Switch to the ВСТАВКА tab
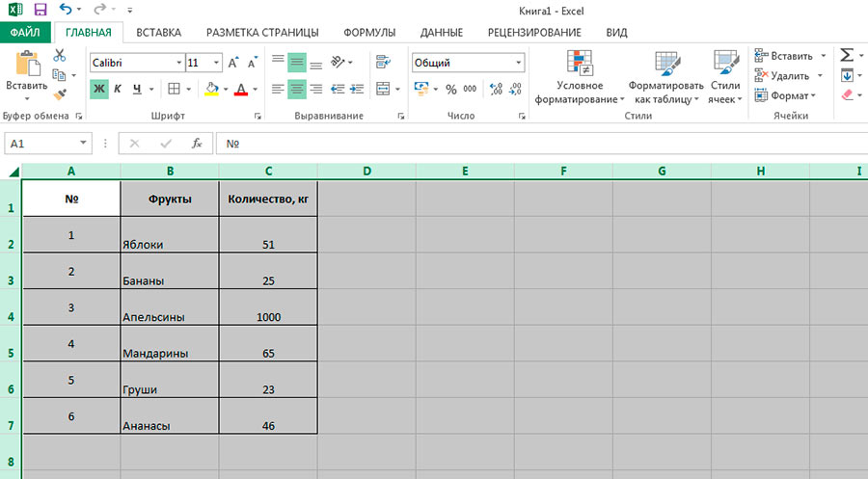The height and width of the screenshot is (479, 868). [158, 32]
